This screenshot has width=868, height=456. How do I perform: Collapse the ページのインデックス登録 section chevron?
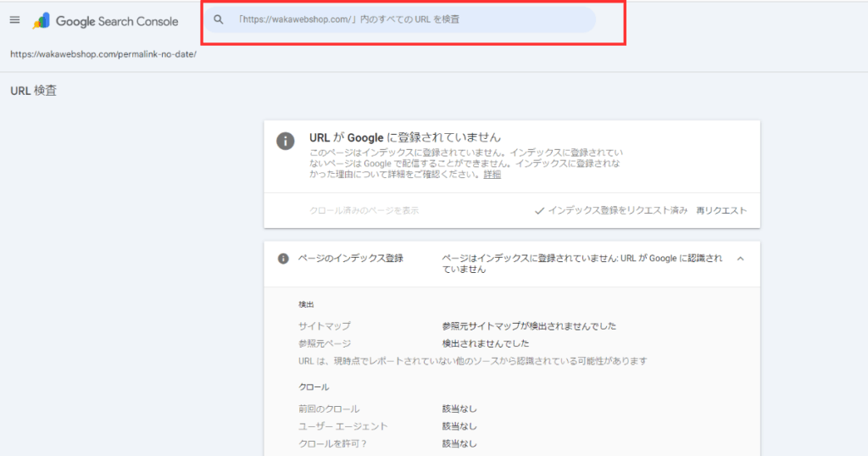(x=740, y=259)
